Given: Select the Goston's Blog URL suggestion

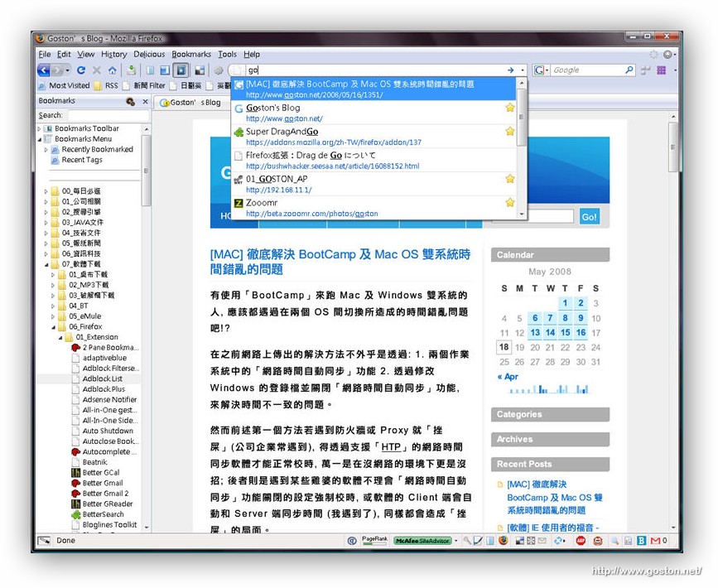Looking at the screenshot, I should point(373,113).
